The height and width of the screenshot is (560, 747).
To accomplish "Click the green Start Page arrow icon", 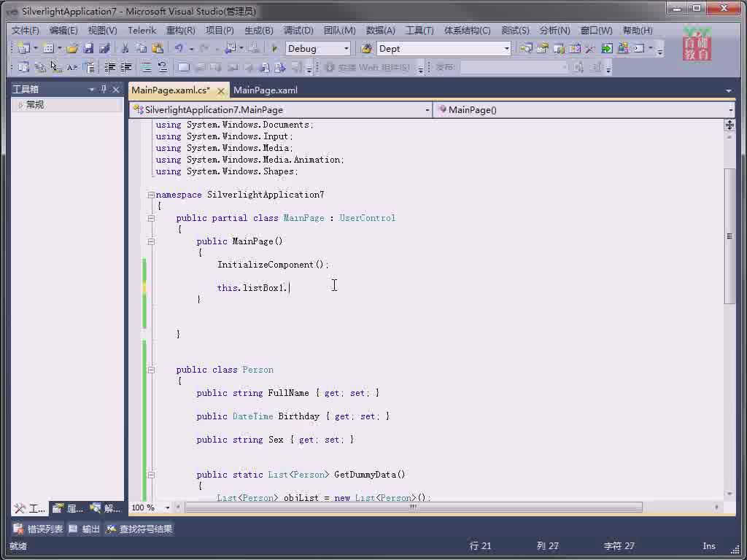I will coord(606,48).
